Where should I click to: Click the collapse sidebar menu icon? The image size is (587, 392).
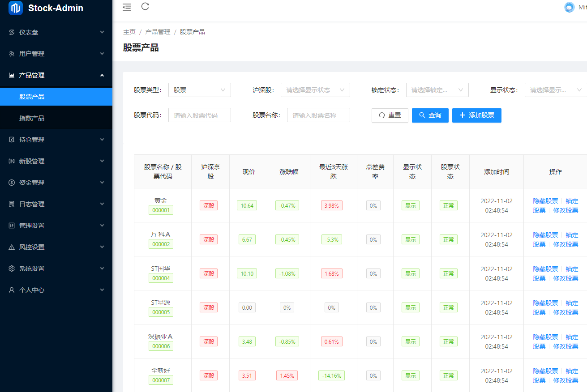[127, 7]
